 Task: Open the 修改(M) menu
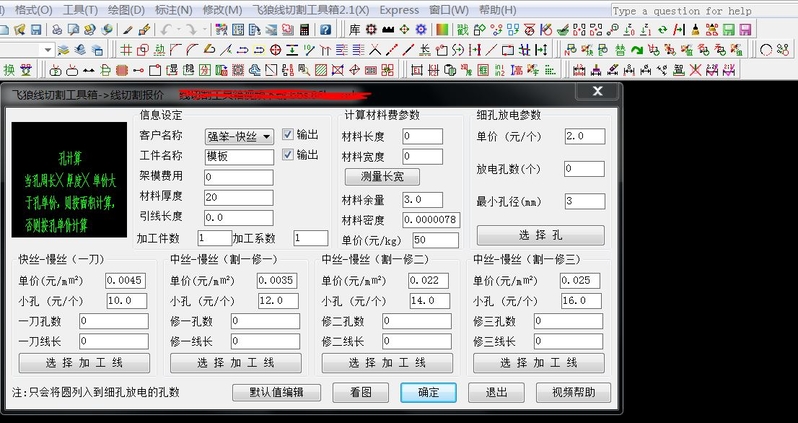[222, 10]
